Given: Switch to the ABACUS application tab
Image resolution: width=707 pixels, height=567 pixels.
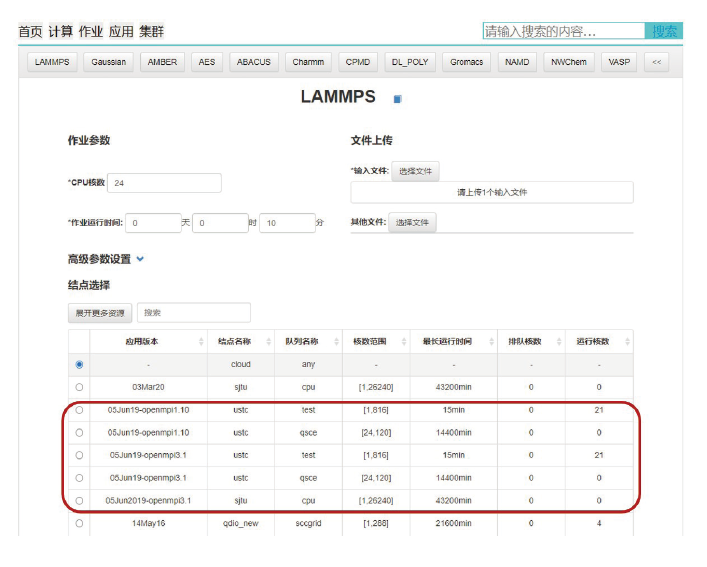Looking at the screenshot, I should point(254,62).
